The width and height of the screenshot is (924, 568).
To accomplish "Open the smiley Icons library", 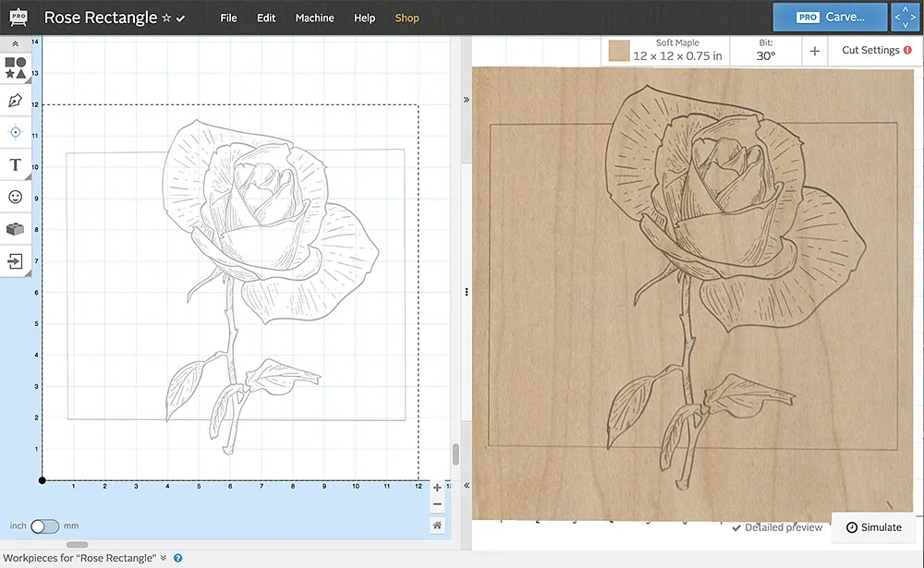I will point(15,197).
